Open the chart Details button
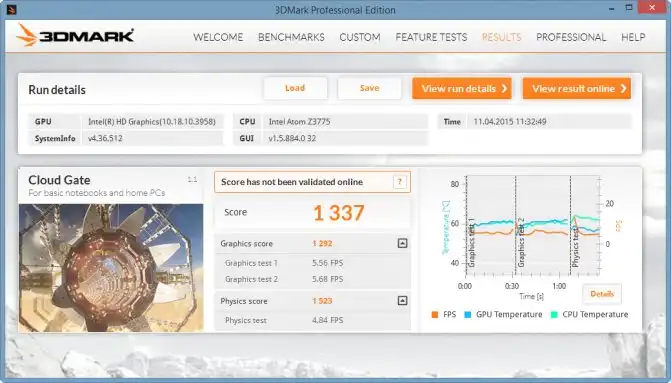671x383 pixels. (x=602, y=294)
